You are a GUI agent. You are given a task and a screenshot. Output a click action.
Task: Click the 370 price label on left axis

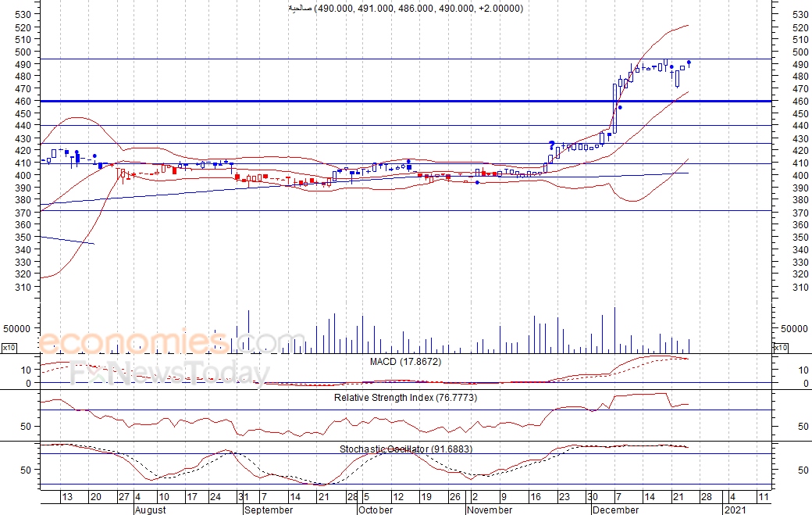pyautogui.click(x=23, y=213)
